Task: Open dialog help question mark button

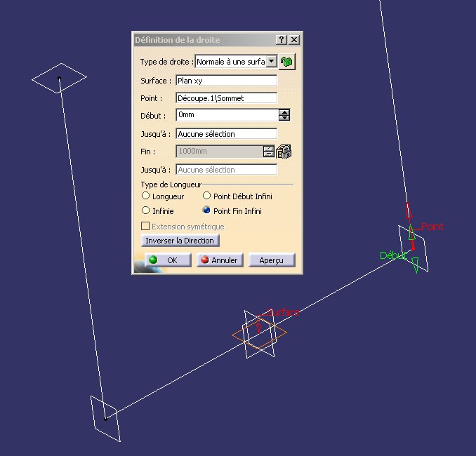Action: [x=282, y=40]
